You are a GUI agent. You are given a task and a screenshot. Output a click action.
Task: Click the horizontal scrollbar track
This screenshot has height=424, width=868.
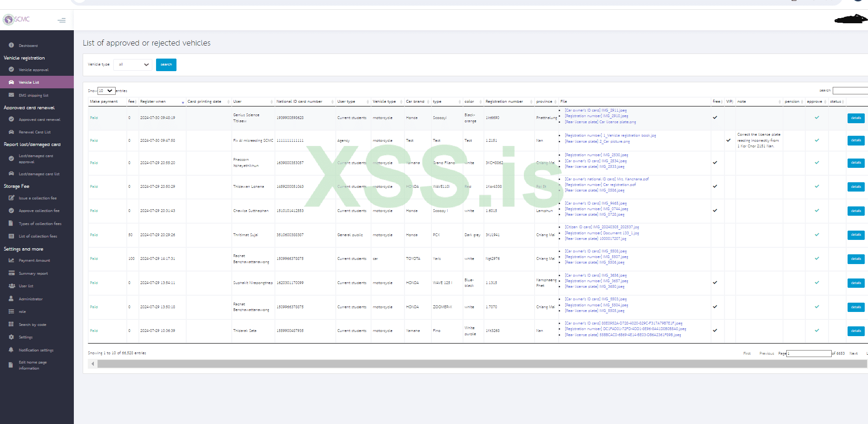tap(482, 364)
